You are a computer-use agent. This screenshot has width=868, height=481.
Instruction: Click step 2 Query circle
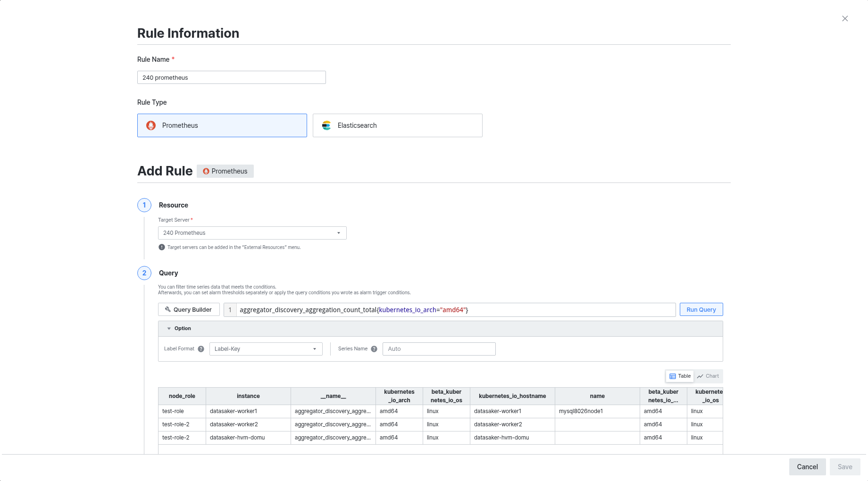tap(144, 273)
